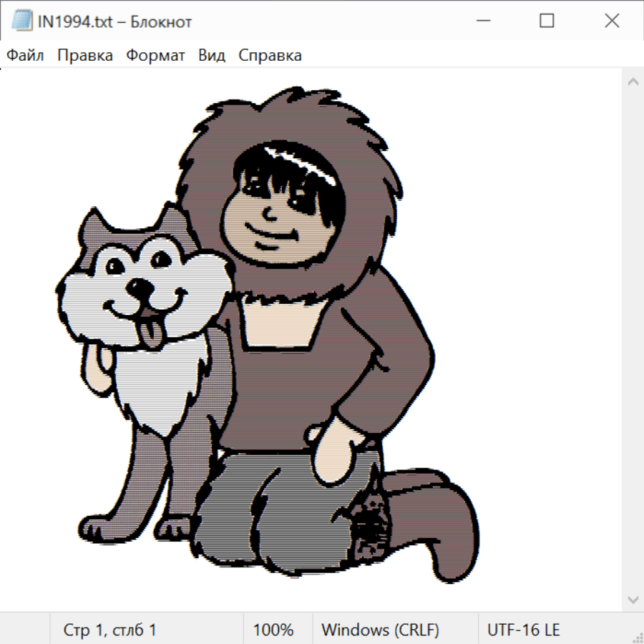The width and height of the screenshot is (644, 644).
Task: Place cursor on the dog's black nose
Action: tap(139, 290)
